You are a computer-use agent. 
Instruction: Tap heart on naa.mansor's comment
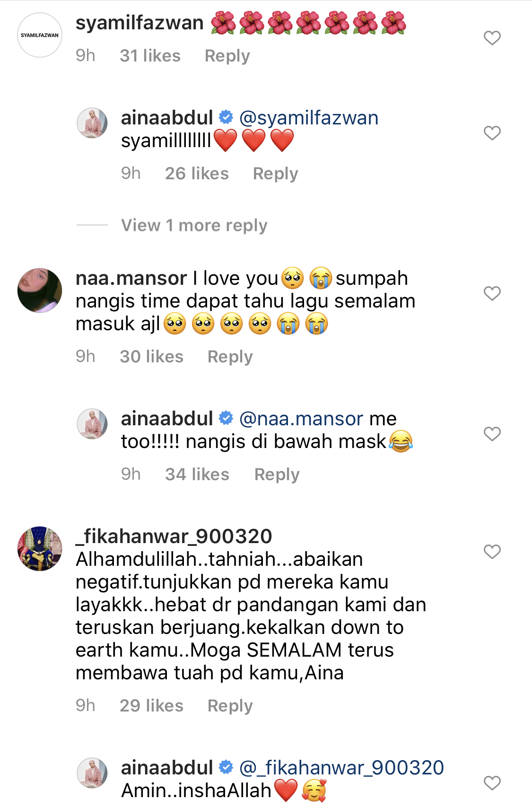[492, 293]
